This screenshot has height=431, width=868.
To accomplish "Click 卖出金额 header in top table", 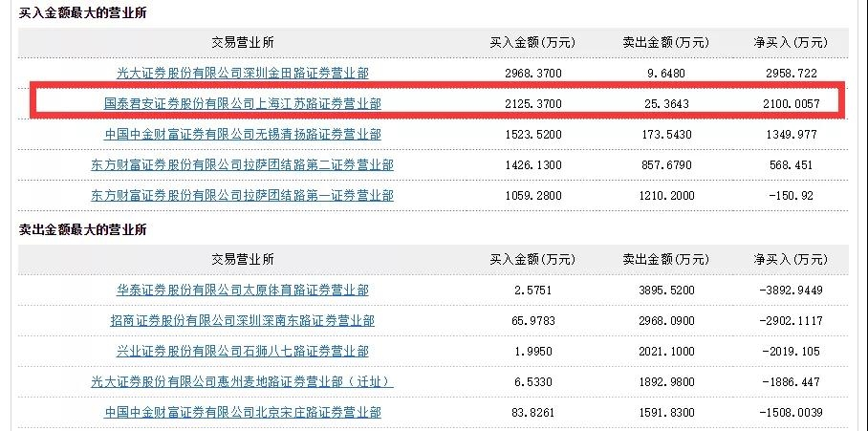I will [666, 43].
